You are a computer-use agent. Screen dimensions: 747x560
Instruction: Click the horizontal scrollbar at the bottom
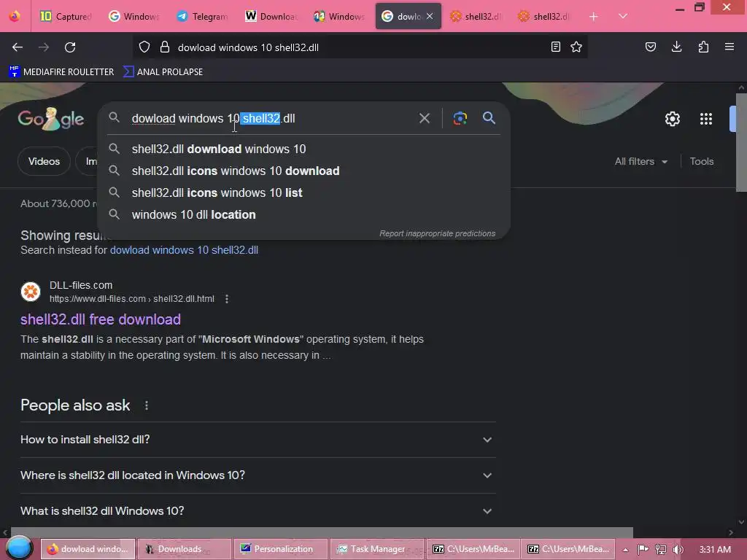pyautogui.click(x=322, y=532)
